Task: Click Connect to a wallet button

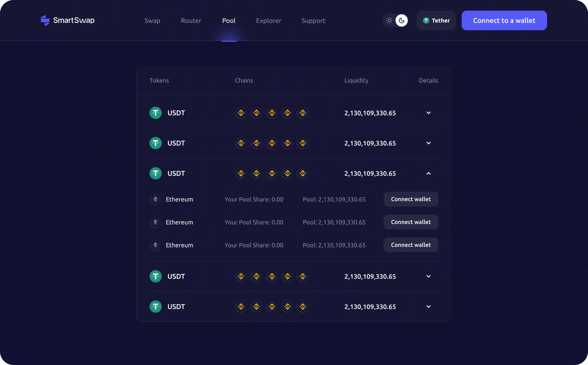Action: pos(504,20)
